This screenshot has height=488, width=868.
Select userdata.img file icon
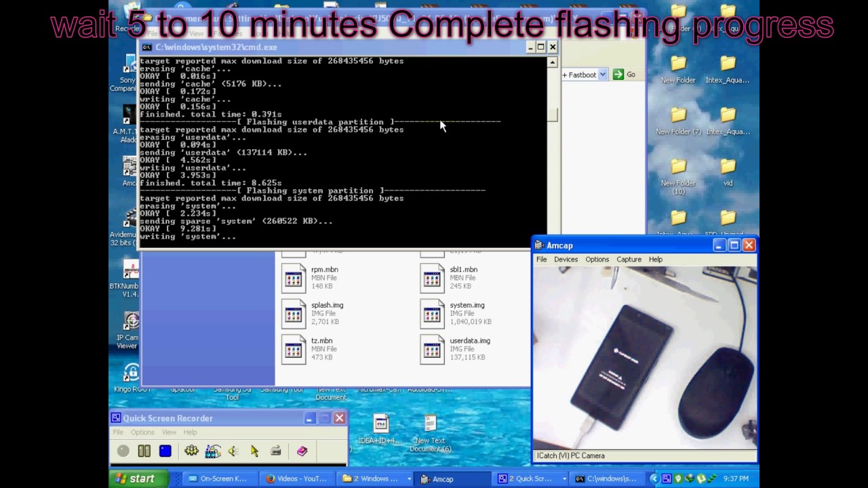click(x=432, y=350)
